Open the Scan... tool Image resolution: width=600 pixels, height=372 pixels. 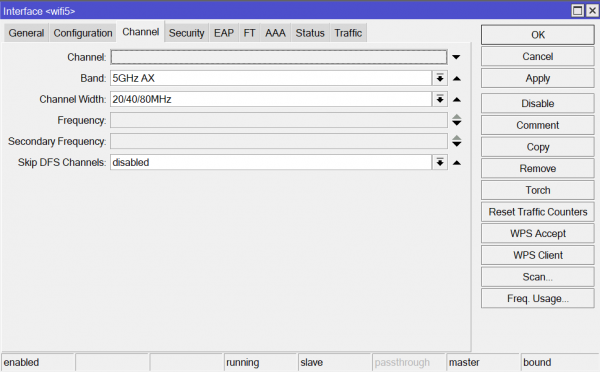click(538, 277)
